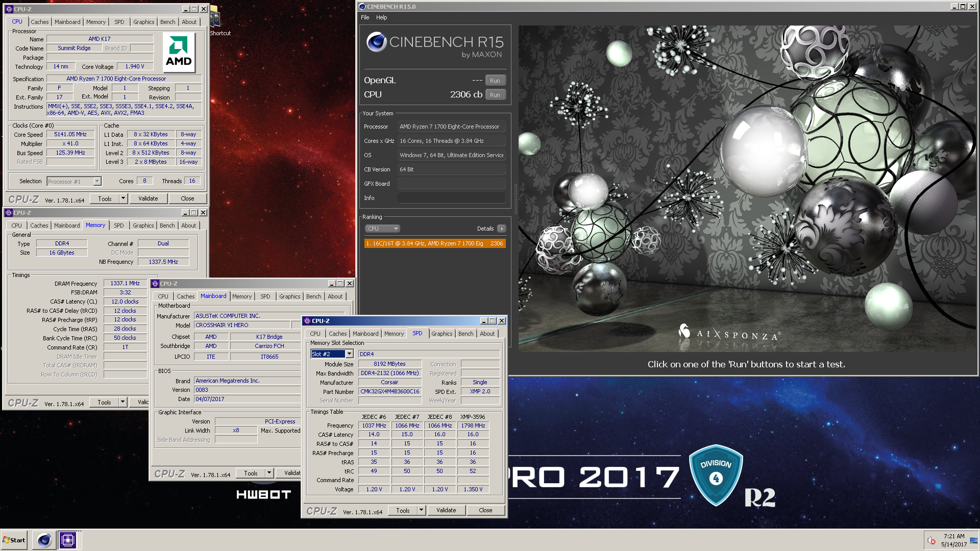Open Tools arrow in CPU-Z SPD window
Screen dimensions: 980x551
(x=421, y=510)
